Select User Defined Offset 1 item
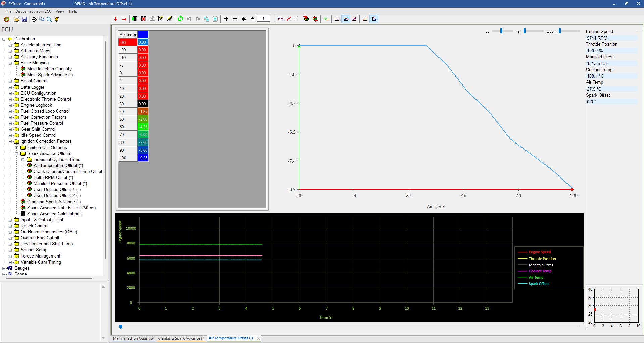Viewport: 644px width, 343px height. click(57, 190)
